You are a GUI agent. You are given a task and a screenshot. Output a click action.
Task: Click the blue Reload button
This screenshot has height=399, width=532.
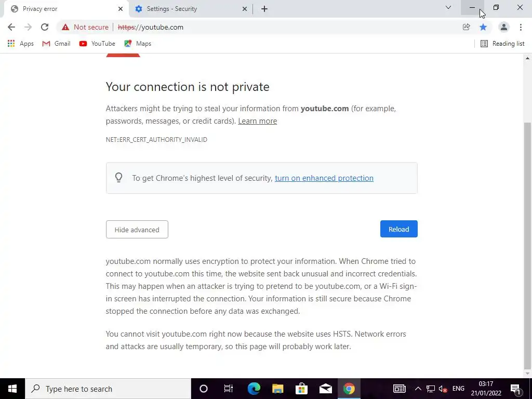pos(398,229)
